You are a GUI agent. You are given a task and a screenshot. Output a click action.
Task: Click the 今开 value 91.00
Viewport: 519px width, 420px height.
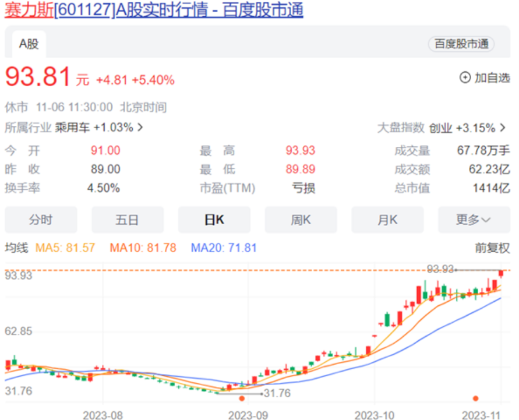tap(105, 151)
